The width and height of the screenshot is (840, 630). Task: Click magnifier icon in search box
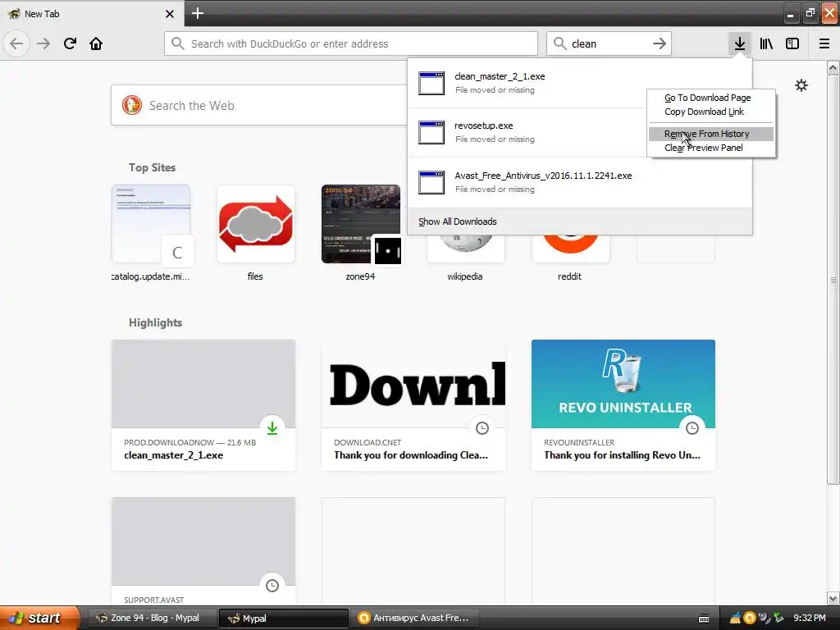(x=559, y=43)
